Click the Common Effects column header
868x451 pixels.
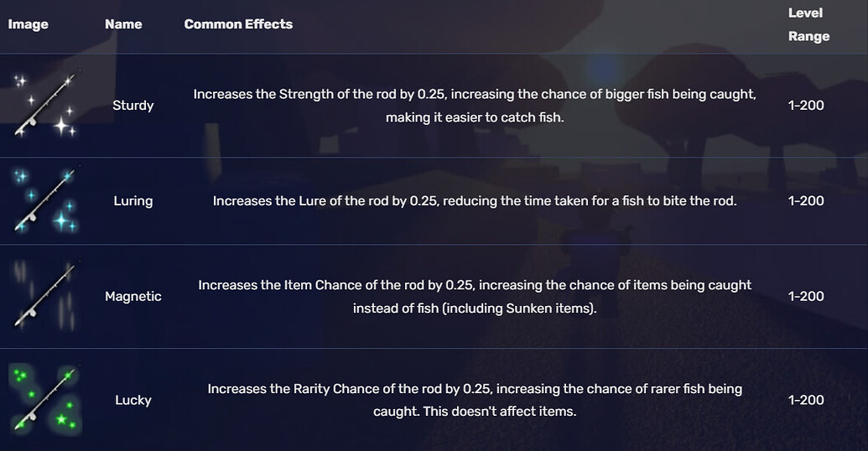coord(238,24)
